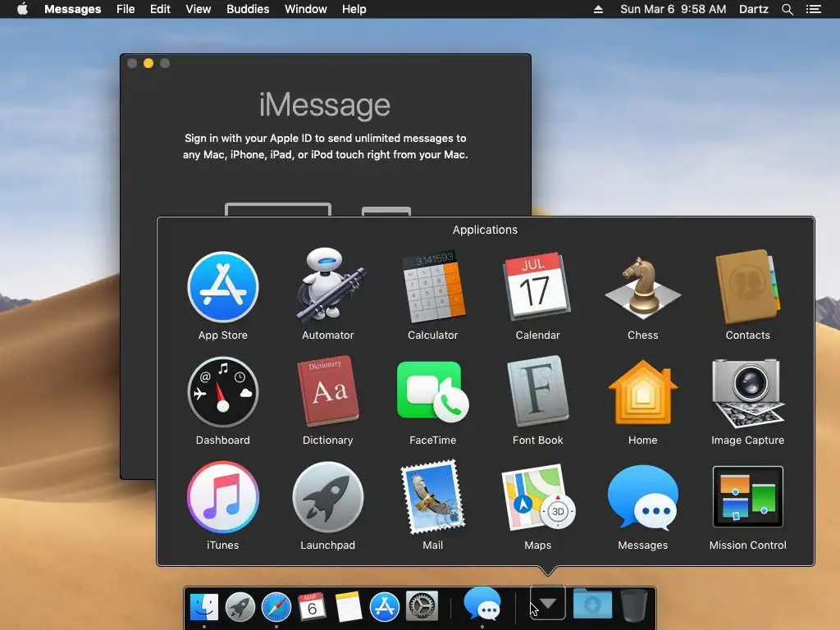Image resolution: width=840 pixels, height=630 pixels.
Task: Click Finder in the Dock
Action: 204,606
